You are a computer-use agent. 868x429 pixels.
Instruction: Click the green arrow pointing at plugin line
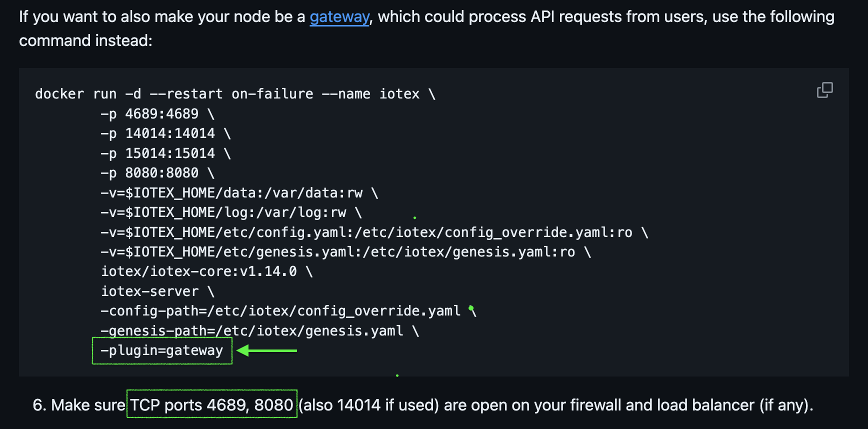click(x=266, y=350)
